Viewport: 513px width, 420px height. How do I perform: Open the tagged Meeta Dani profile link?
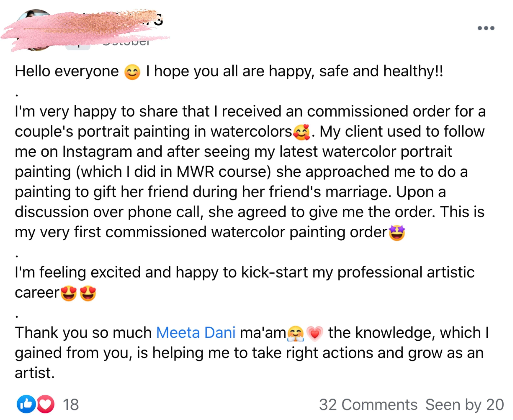(196, 333)
